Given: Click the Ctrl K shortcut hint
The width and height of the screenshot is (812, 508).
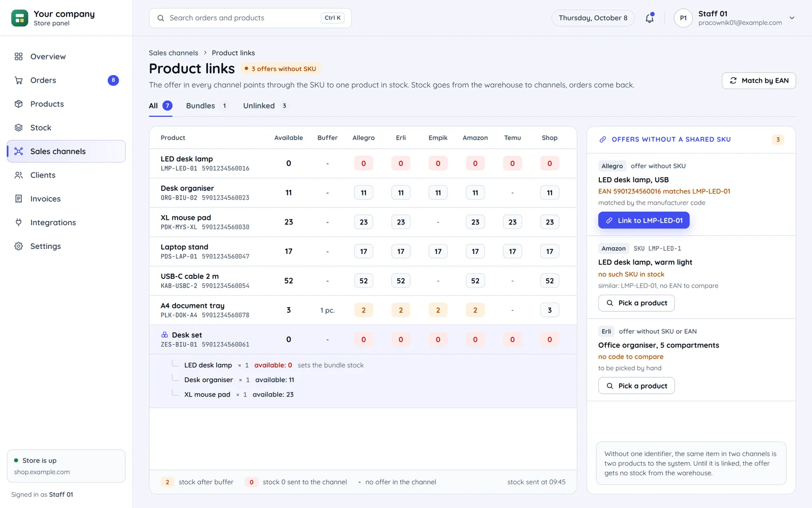Looking at the screenshot, I should pyautogui.click(x=333, y=18).
